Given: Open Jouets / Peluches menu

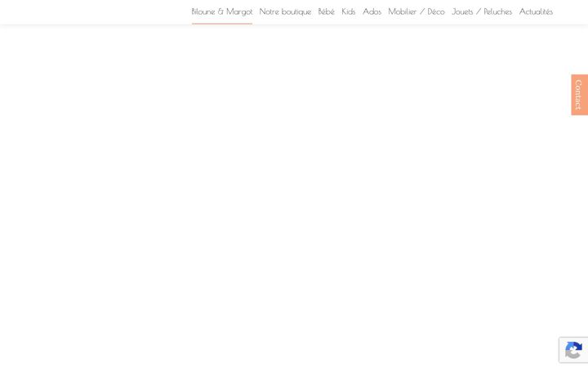Looking at the screenshot, I should pos(482,11).
